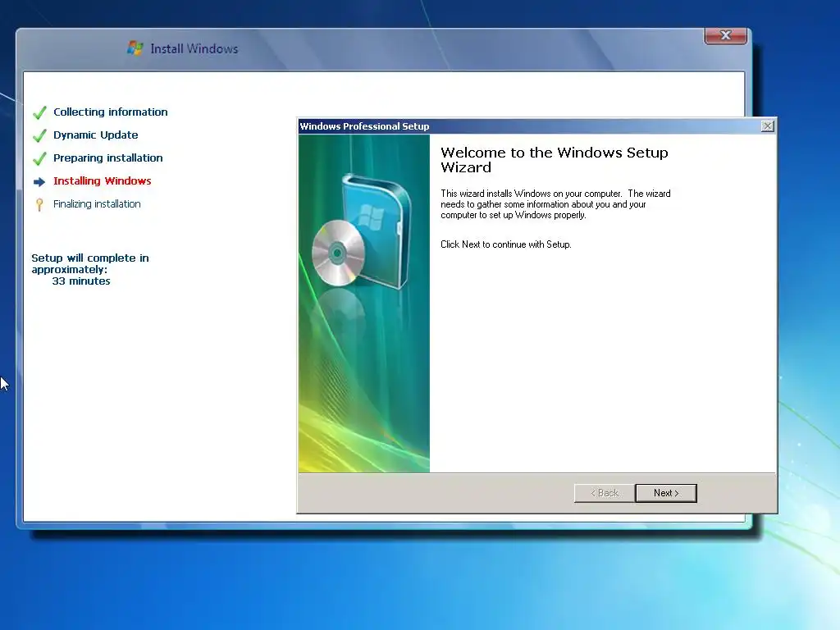This screenshot has height=630, width=840.
Task: Click the icon beside Finalizing installation
Action: tap(39, 204)
